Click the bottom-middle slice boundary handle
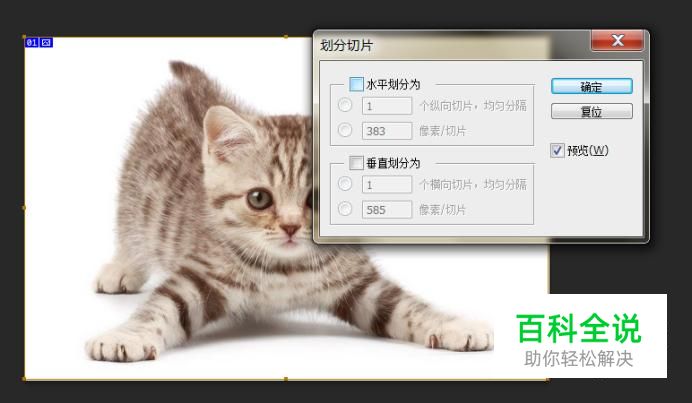The width and height of the screenshot is (692, 403). 286,379
